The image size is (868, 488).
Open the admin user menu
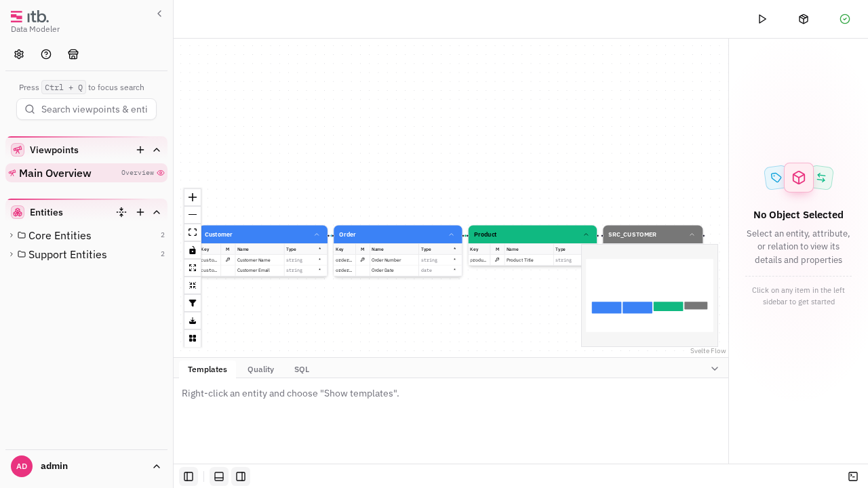point(86,466)
